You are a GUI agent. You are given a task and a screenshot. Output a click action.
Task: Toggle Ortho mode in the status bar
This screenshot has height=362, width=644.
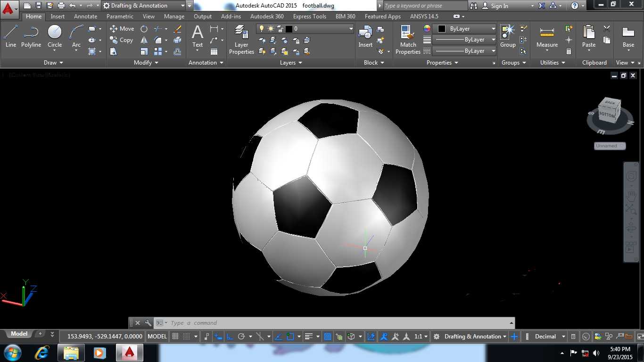pos(230,337)
